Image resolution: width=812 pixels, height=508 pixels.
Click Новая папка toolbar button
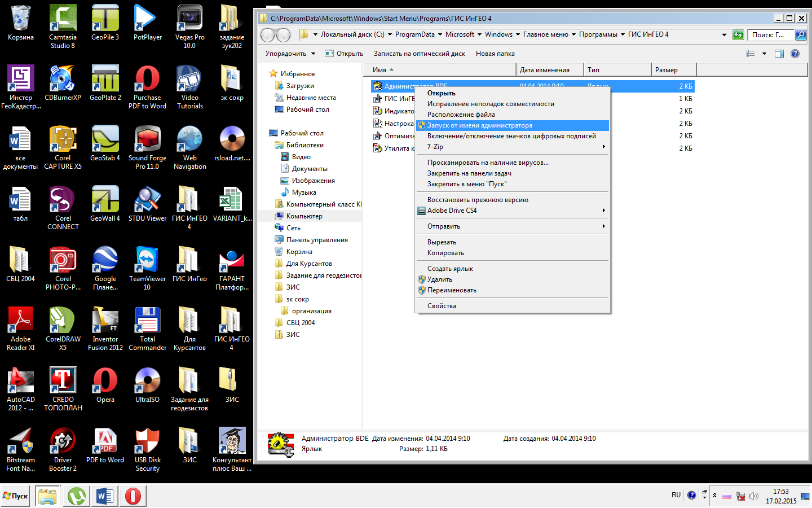click(495, 54)
